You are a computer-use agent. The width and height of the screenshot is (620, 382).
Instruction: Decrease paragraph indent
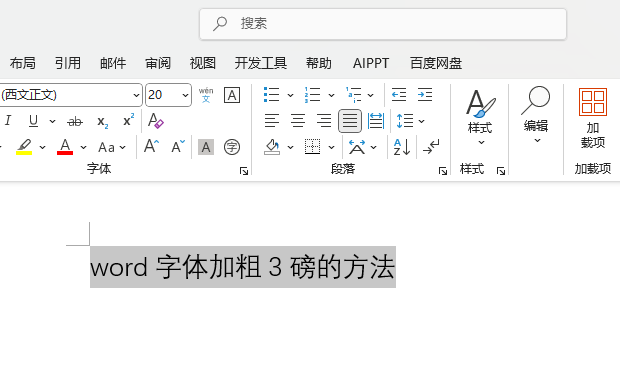tap(399, 95)
